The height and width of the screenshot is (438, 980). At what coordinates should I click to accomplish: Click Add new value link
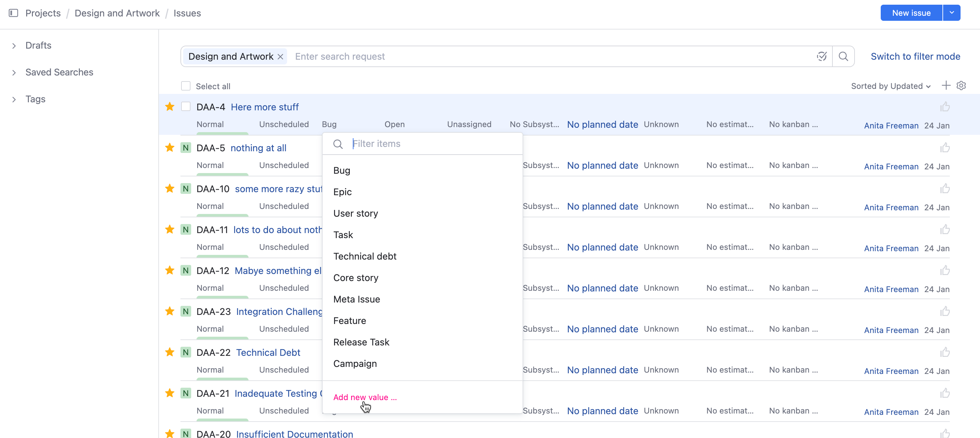(x=365, y=397)
